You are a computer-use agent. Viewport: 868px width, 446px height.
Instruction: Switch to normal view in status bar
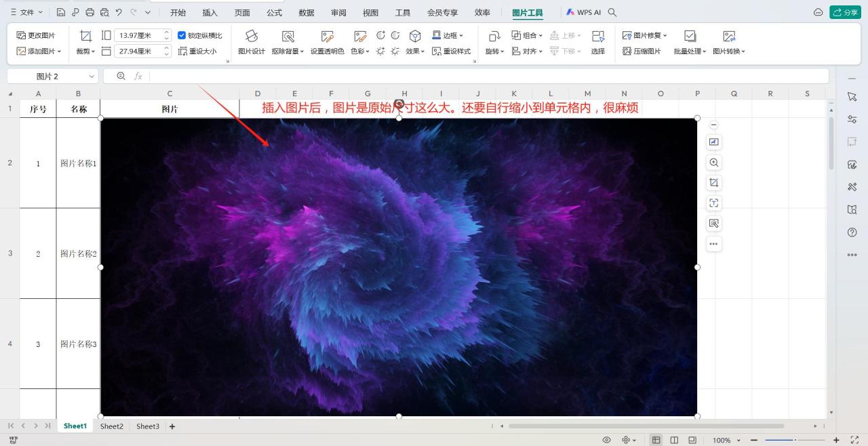coord(656,440)
